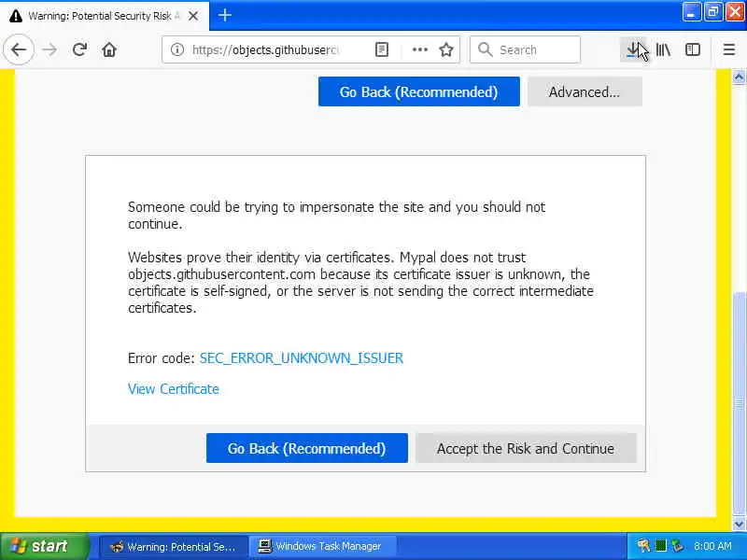Click the 8:00 AM taskbar clock
Screen dimensions: 747x560
(x=712, y=546)
